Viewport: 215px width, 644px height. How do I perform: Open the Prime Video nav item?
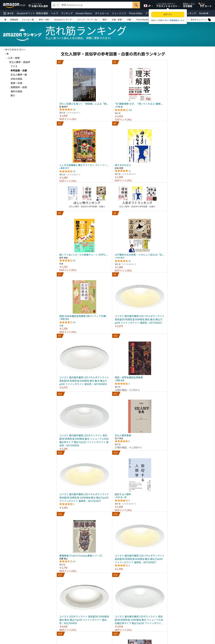pyautogui.click(x=135, y=13)
